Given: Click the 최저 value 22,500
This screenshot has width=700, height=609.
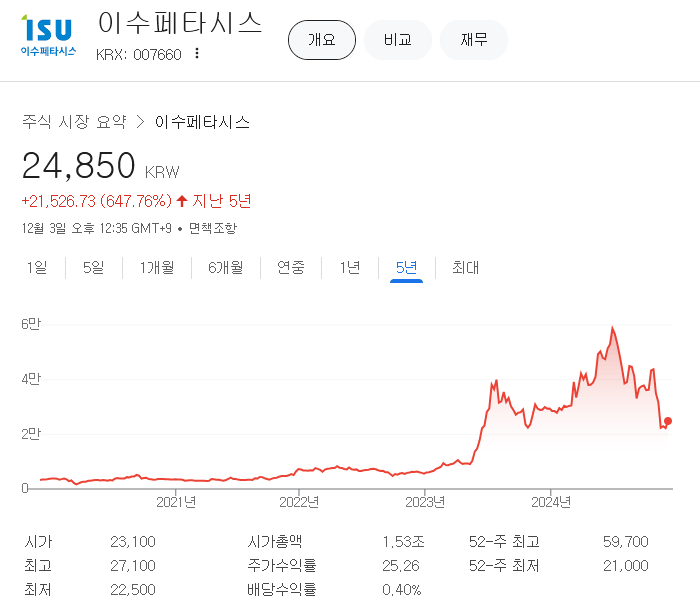Looking at the screenshot, I should (133, 590).
